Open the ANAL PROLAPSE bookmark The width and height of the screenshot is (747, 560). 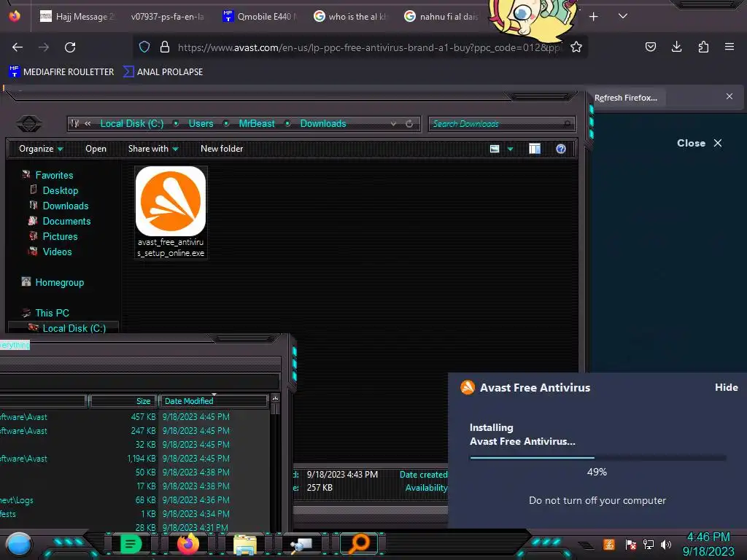(x=163, y=72)
